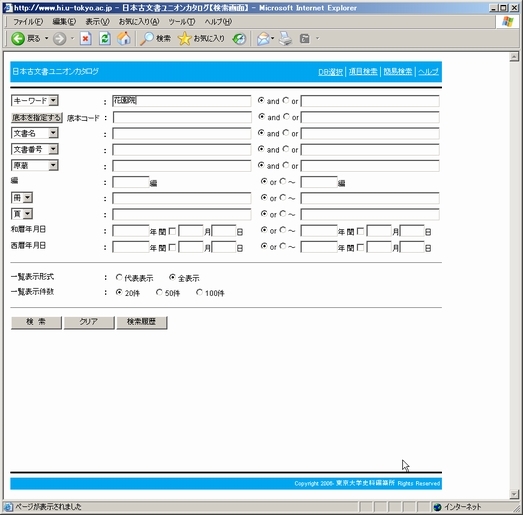The width and height of the screenshot is (523, 515).
Task: Follow the DB選択 link in header
Action: click(x=330, y=72)
